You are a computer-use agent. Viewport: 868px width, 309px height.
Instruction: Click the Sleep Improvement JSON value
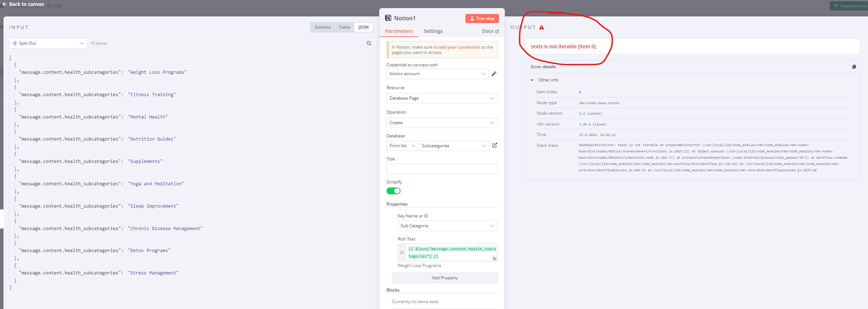tap(153, 206)
